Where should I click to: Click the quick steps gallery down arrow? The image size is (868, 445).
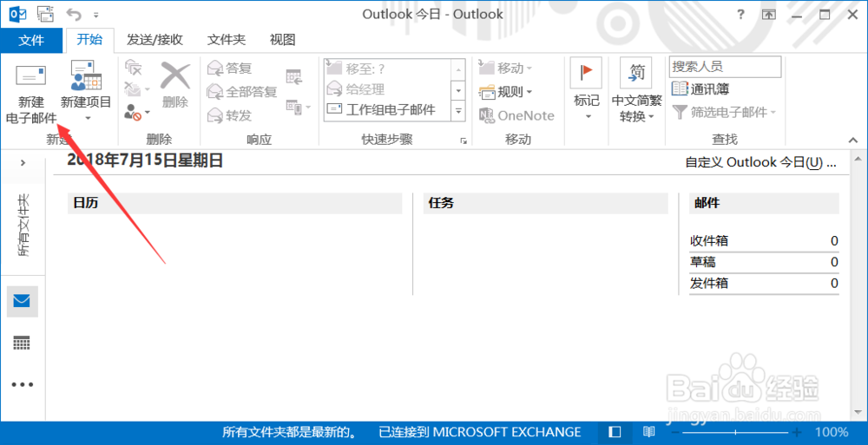click(458, 89)
